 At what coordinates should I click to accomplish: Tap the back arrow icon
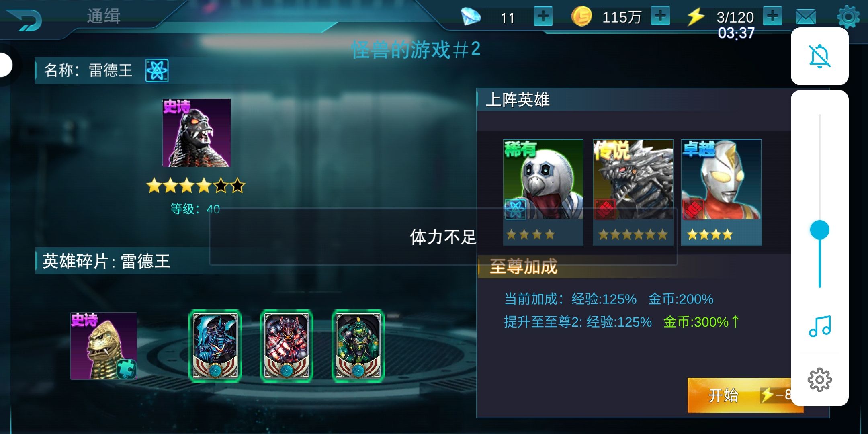click(x=25, y=19)
